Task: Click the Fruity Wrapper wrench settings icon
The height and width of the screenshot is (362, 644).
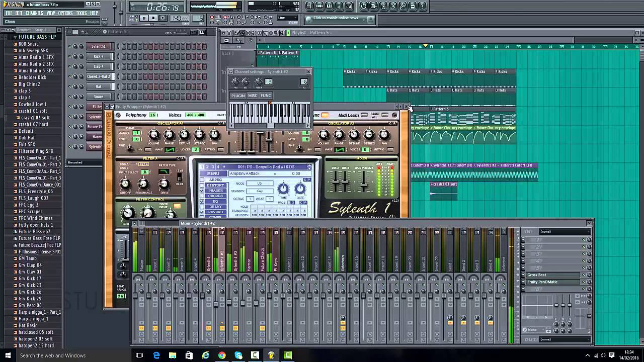Action: point(112,107)
